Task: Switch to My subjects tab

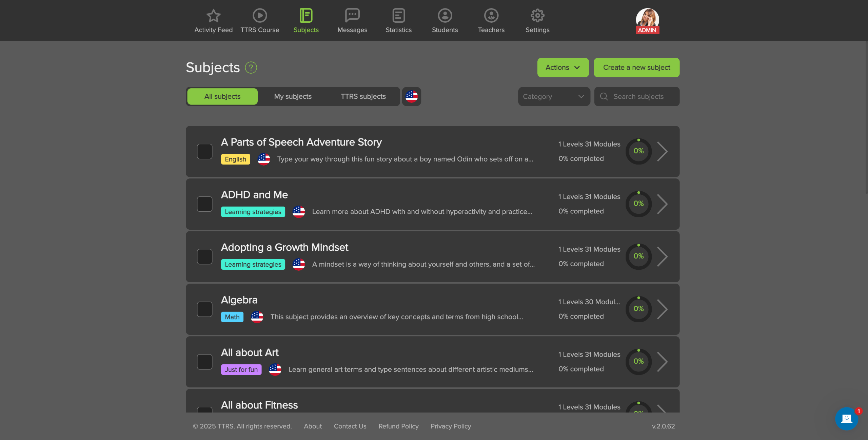Action: tap(293, 97)
